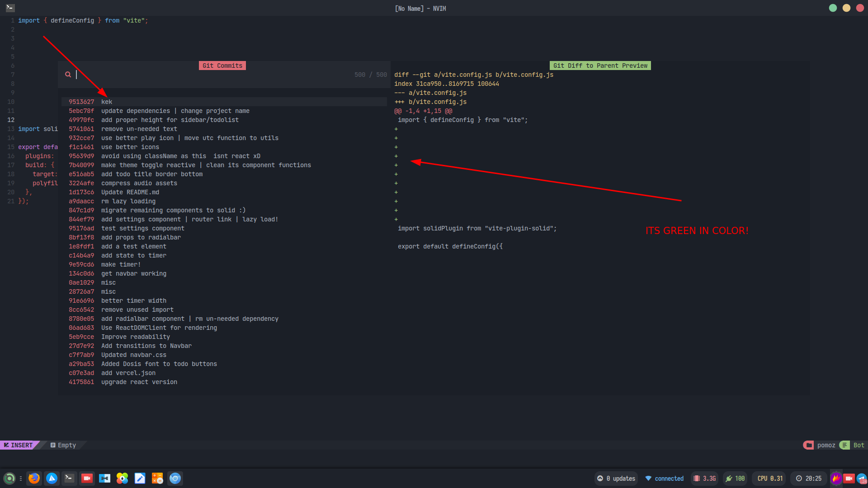
Task: Click the 20:25 clock widget
Action: [x=809, y=479]
